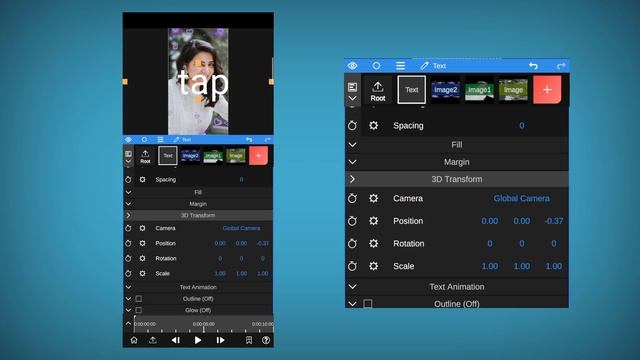Enable Outline checkbox on left phone
The height and width of the screenshot is (360, 640).
click(x=139, y=299)
